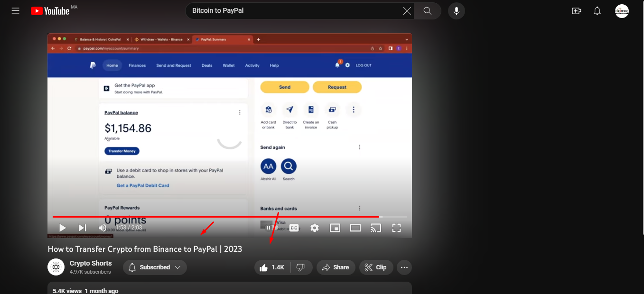
Task: Mute the video with the speaker icon
Action: [x=103, y=228]
